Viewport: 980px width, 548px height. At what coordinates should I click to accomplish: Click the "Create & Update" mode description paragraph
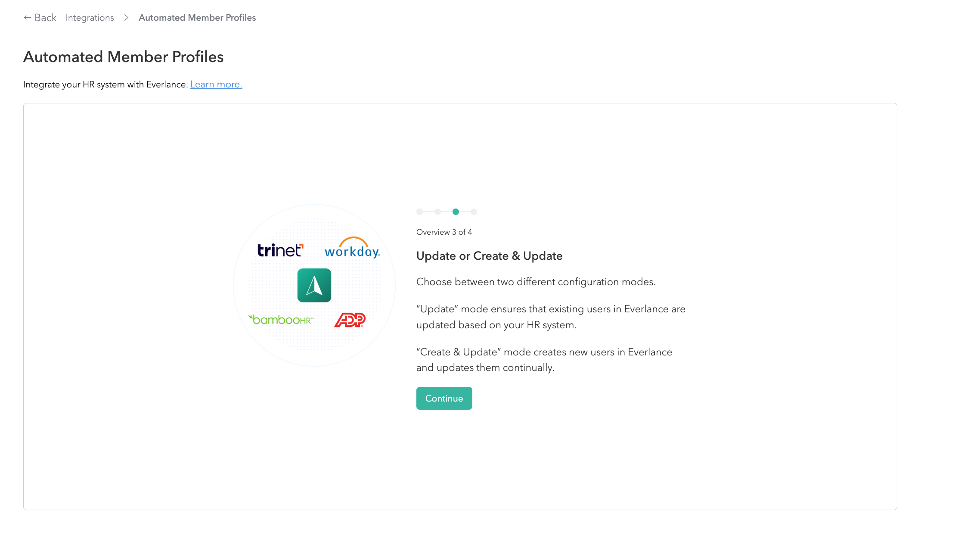[x=544, y=360]
